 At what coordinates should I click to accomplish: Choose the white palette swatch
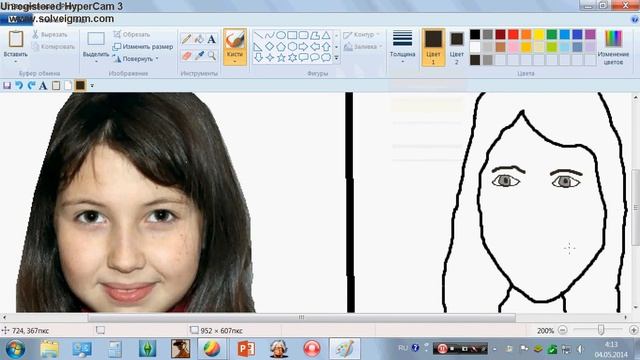tap(475, 47)
